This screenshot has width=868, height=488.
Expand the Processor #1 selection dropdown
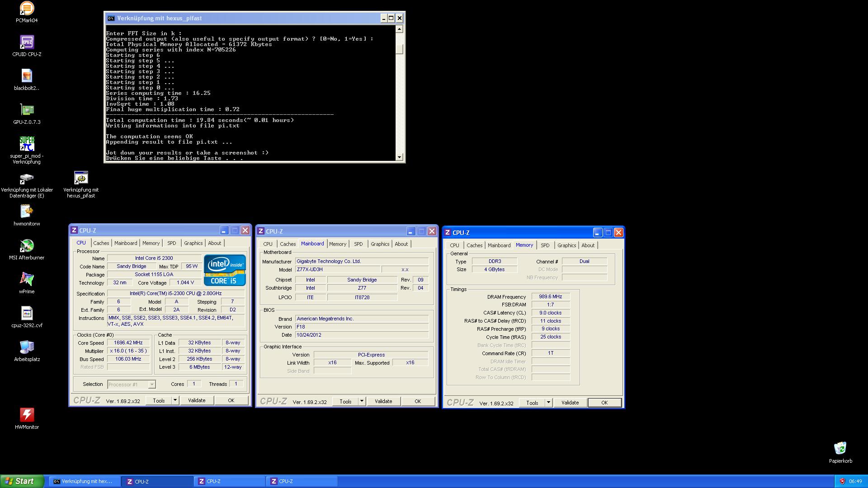coord(152,385)
